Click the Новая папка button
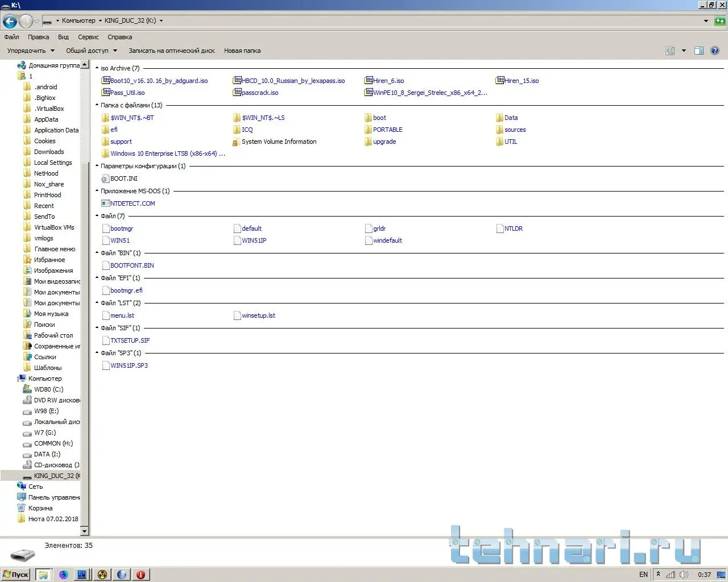This screenshot has height=582, width=728. click(242, 51)
